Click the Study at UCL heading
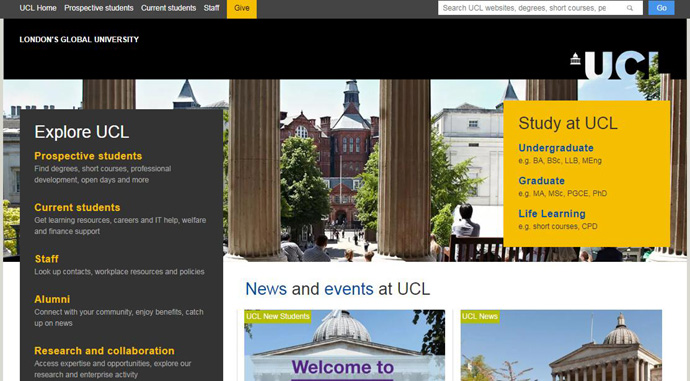690x381 pixels. point(568,124)
